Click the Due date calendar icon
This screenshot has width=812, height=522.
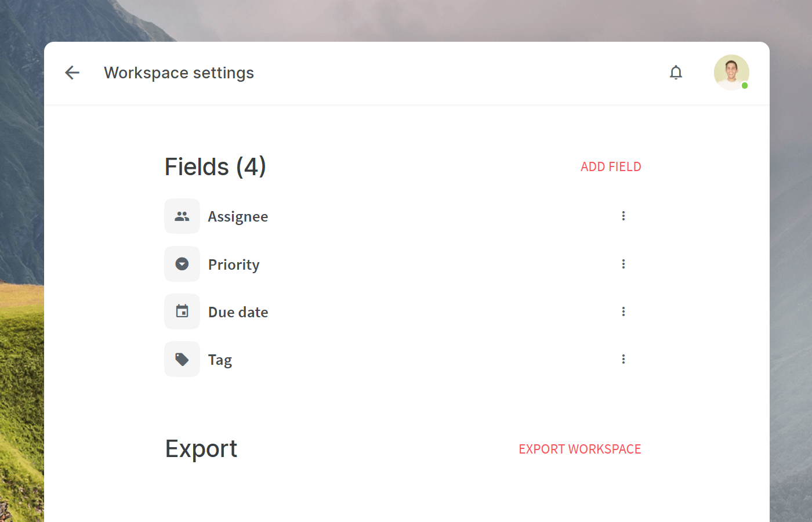pyautogui.click(x=182, y=311)
